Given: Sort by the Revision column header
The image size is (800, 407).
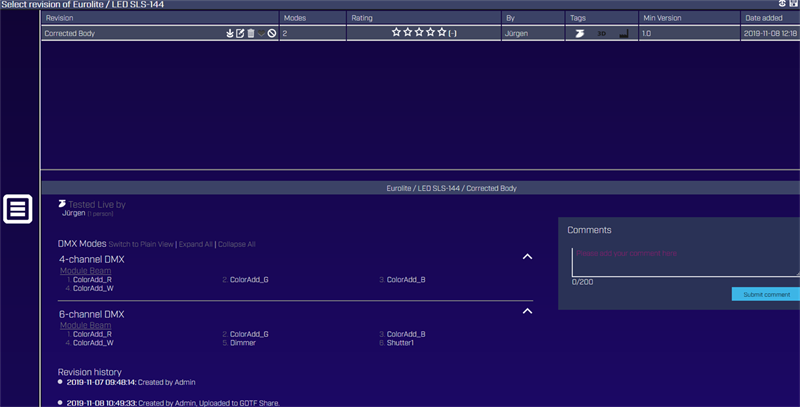Looking at the screenshot, I should [60, 18].
